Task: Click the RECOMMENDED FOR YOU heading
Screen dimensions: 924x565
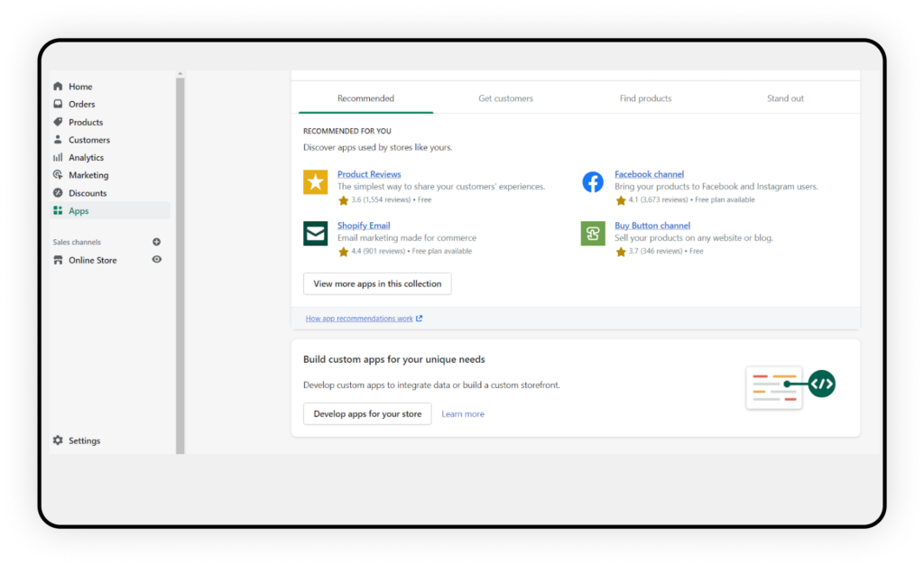Action: pos(347,131)
